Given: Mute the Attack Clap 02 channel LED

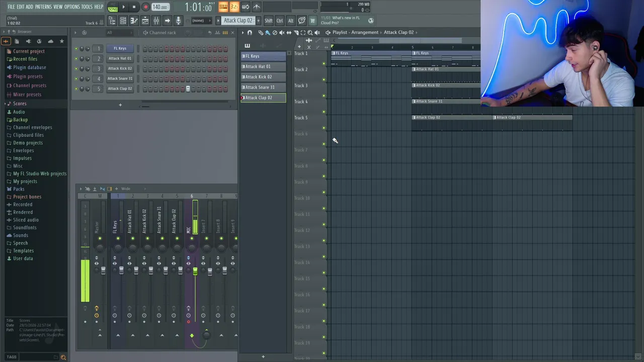Looking at the screenshot, I should pos(76,88).
